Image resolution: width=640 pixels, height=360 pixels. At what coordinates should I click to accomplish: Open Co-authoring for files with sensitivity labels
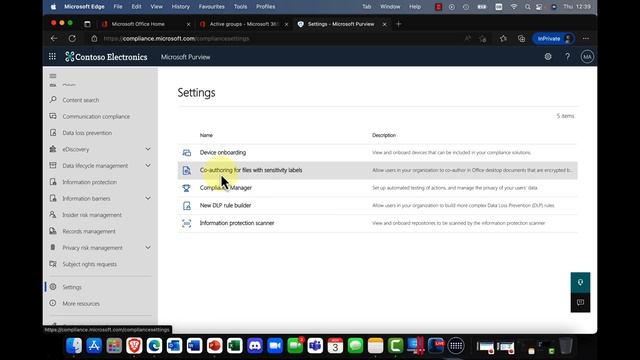click(251, 170)
